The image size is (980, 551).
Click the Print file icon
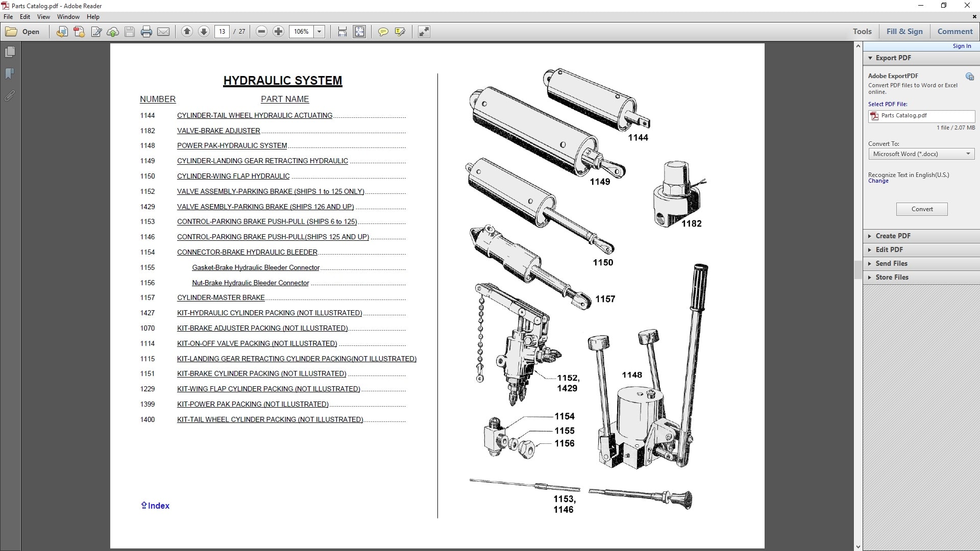146,32
